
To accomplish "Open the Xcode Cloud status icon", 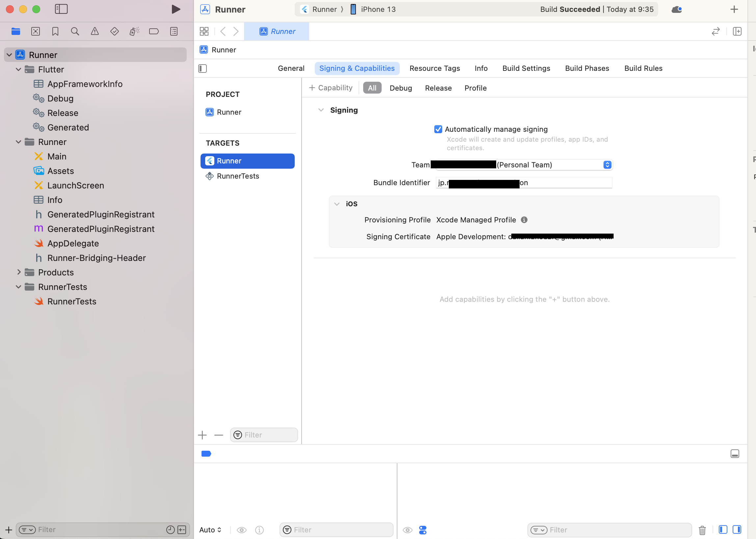I will pyautogui.click(x=677, y=9).
